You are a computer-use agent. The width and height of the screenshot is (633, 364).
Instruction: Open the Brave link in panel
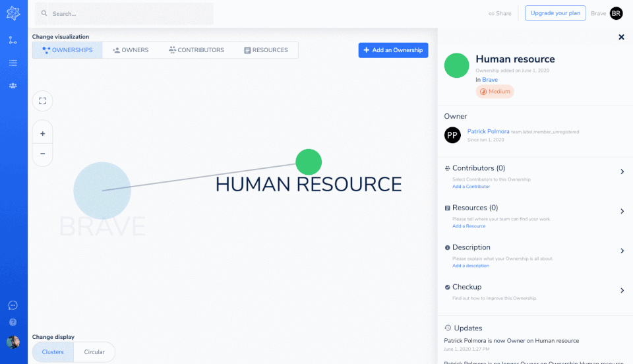point(490,80)
